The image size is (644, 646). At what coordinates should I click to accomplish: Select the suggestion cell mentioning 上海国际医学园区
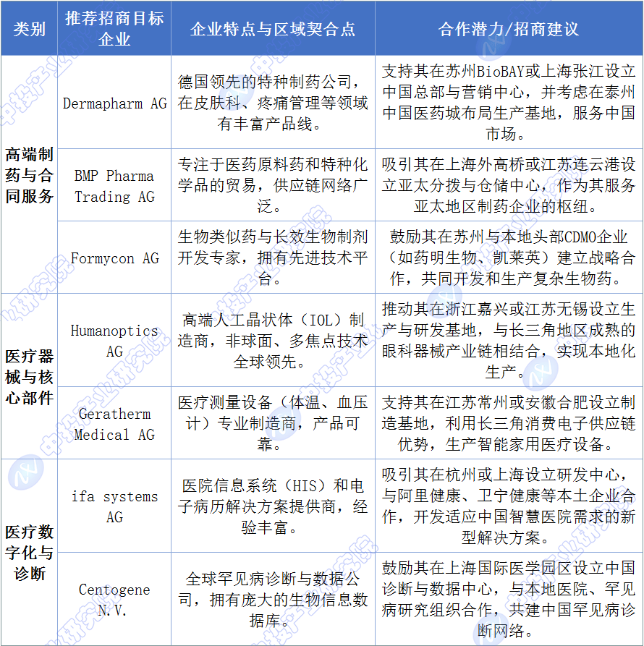point(509,600)
